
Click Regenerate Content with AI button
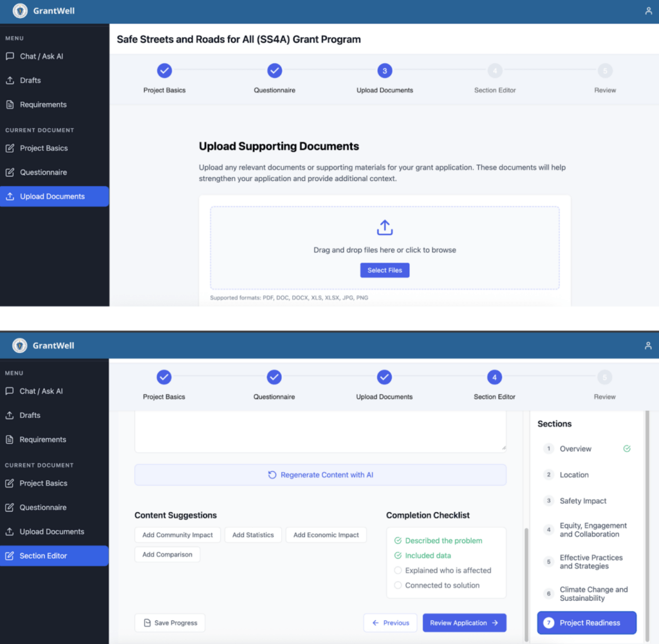tap(320, 475)
